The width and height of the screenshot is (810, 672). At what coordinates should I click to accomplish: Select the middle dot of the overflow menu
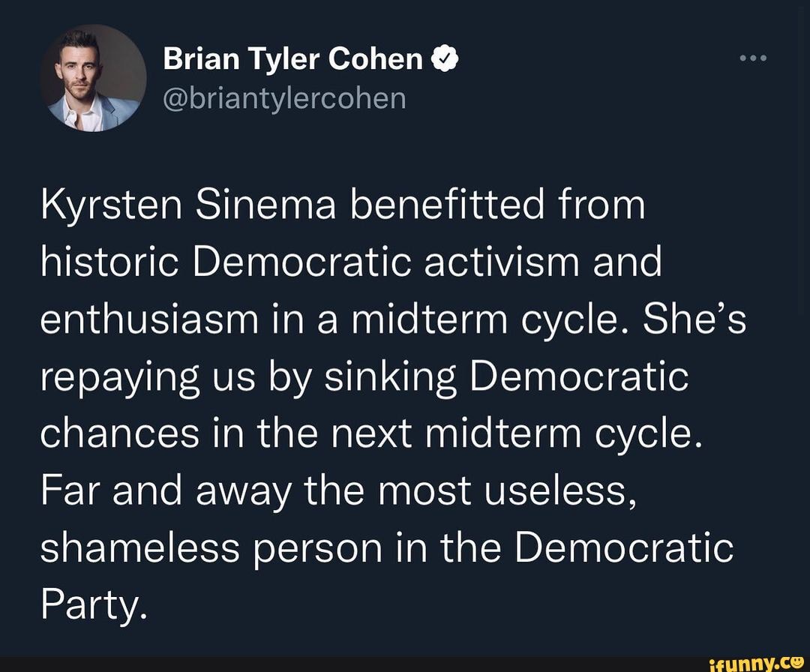coord(755,58)
